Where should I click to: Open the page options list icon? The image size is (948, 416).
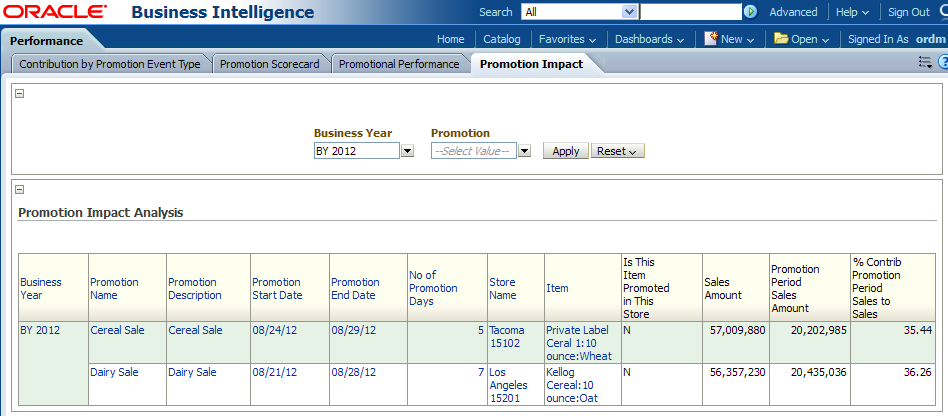pyautogui.click(x=925, y=63)
